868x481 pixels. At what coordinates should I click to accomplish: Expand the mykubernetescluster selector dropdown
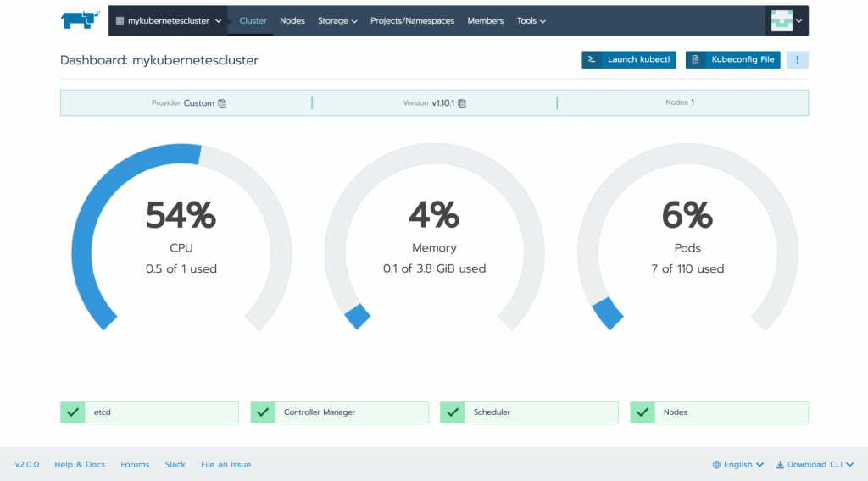point(168,20)
